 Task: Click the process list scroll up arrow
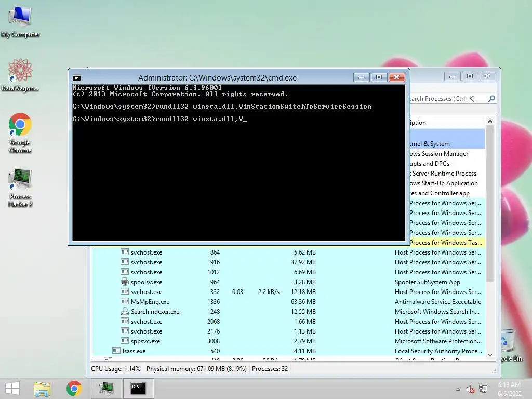click(x=490, y=121)
